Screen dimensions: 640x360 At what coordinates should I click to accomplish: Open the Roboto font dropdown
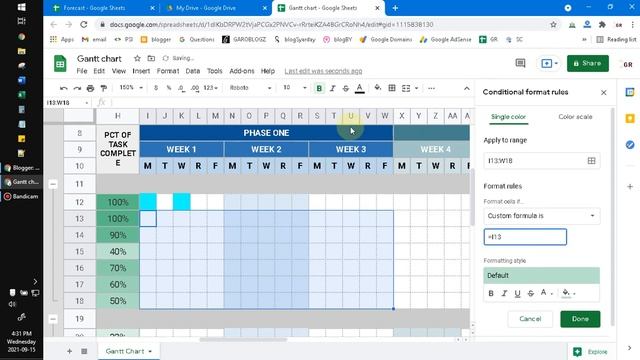point(250,88)
